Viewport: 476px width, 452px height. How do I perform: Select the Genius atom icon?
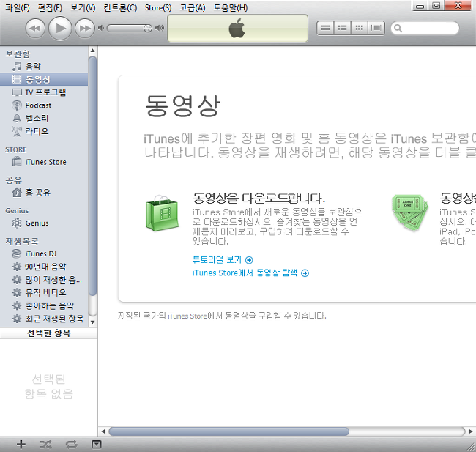17,223
